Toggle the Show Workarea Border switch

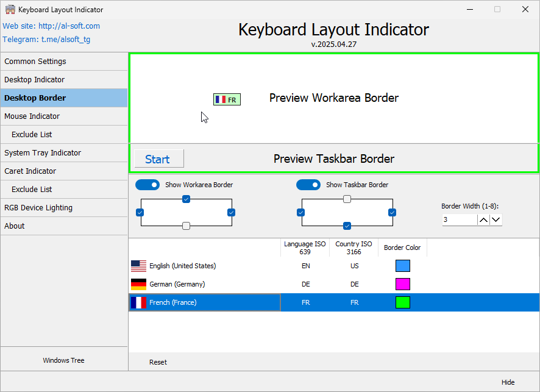tap(147, 184)
